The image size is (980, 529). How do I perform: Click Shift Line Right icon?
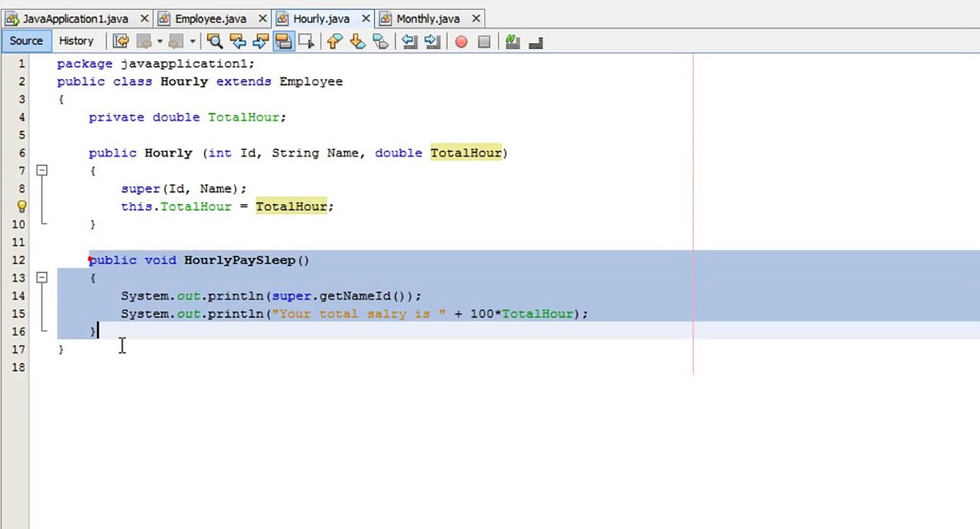(x=432, y=41)
